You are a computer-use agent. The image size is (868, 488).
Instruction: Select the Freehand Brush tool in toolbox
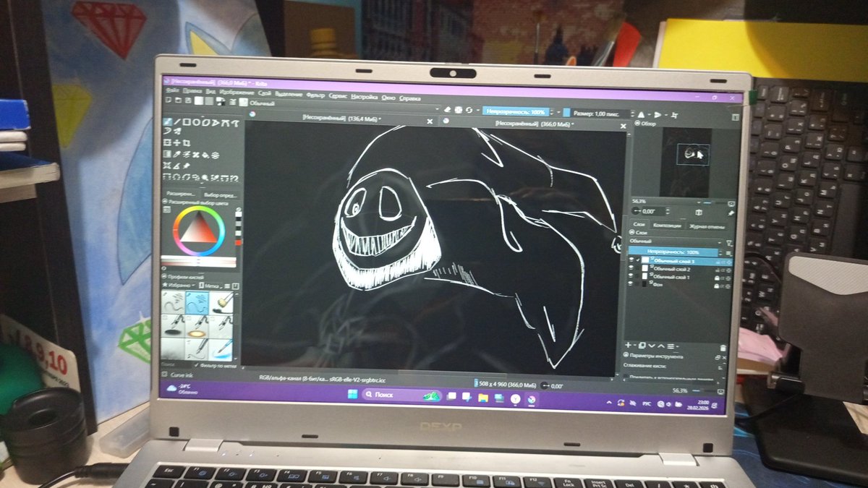[168, 121]
